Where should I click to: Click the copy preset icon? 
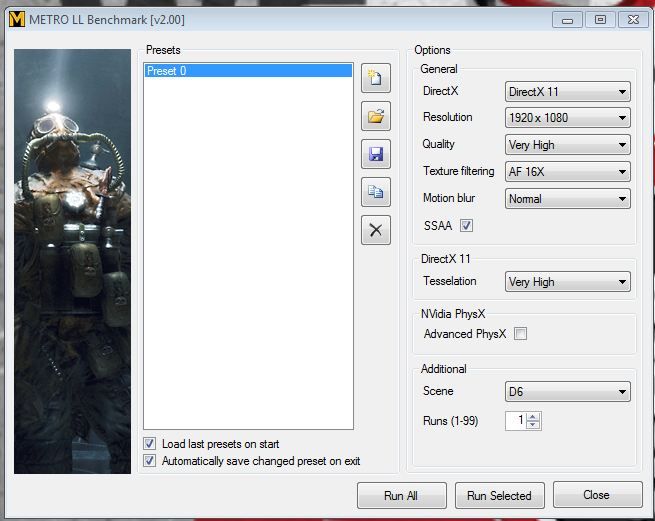coord(375,192)
